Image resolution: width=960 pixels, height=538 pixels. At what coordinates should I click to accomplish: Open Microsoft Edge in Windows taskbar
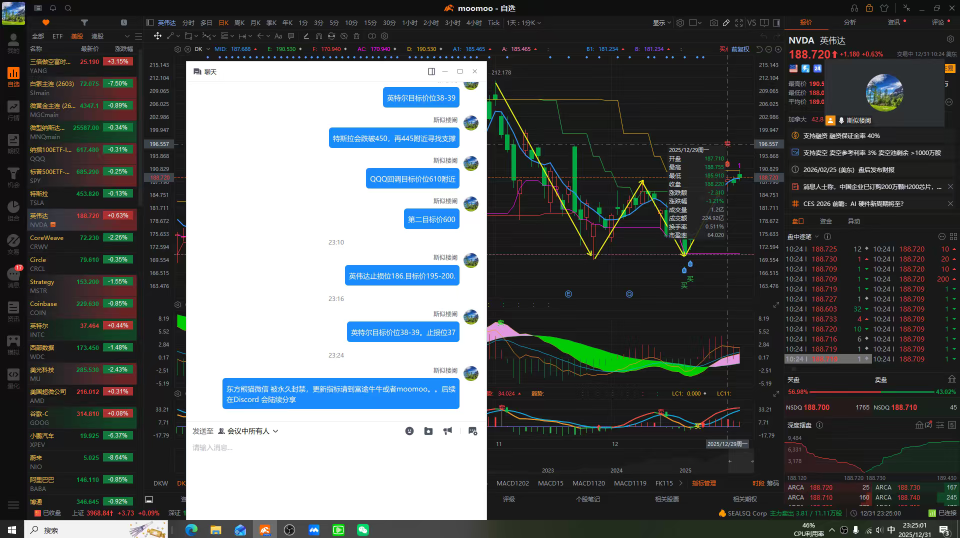191,529
